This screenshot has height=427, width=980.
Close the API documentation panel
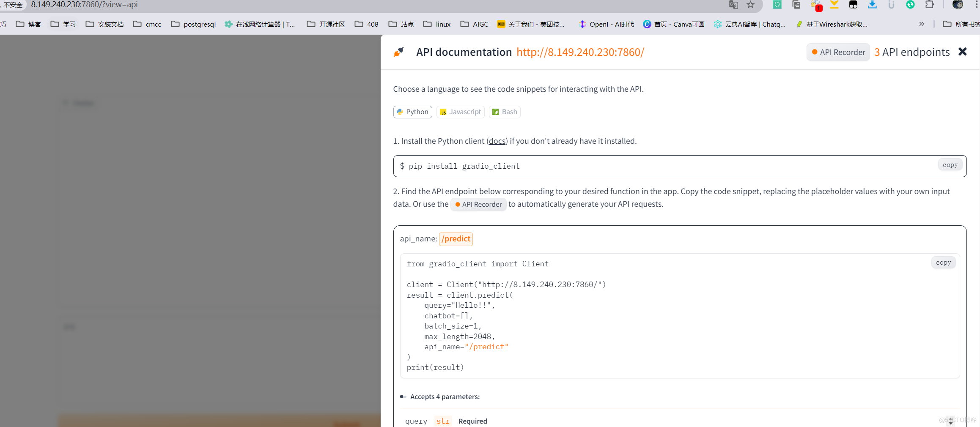(x=963, y=52)
